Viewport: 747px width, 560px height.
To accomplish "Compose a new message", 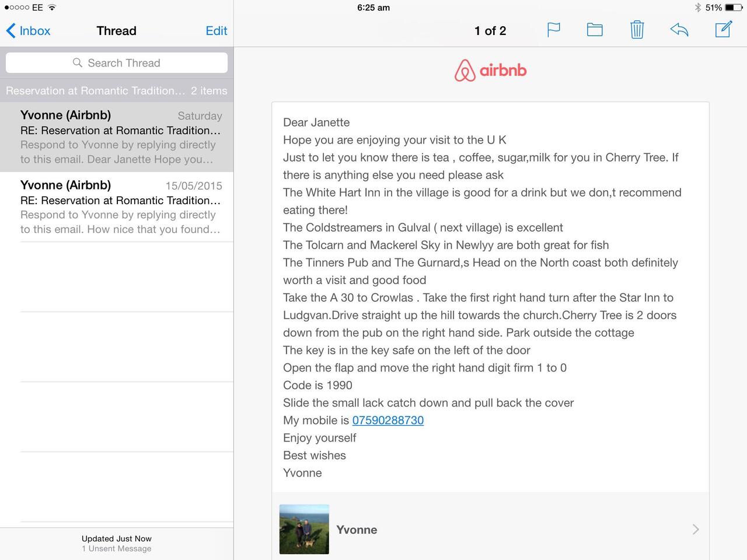I will pos(723,30).
